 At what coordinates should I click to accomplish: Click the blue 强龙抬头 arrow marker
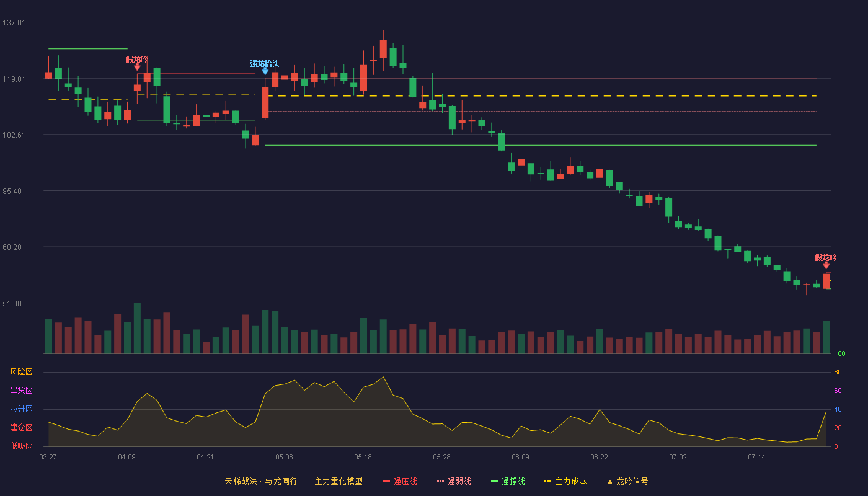click(x=265, y=71)
